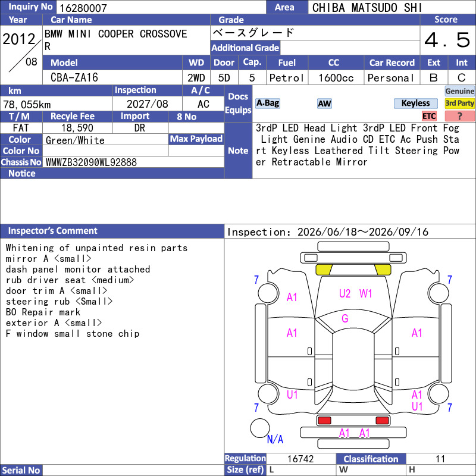Click the Regulation value 16742
The height and width of the screenshot is (476, 476).
tap(300, 459)
